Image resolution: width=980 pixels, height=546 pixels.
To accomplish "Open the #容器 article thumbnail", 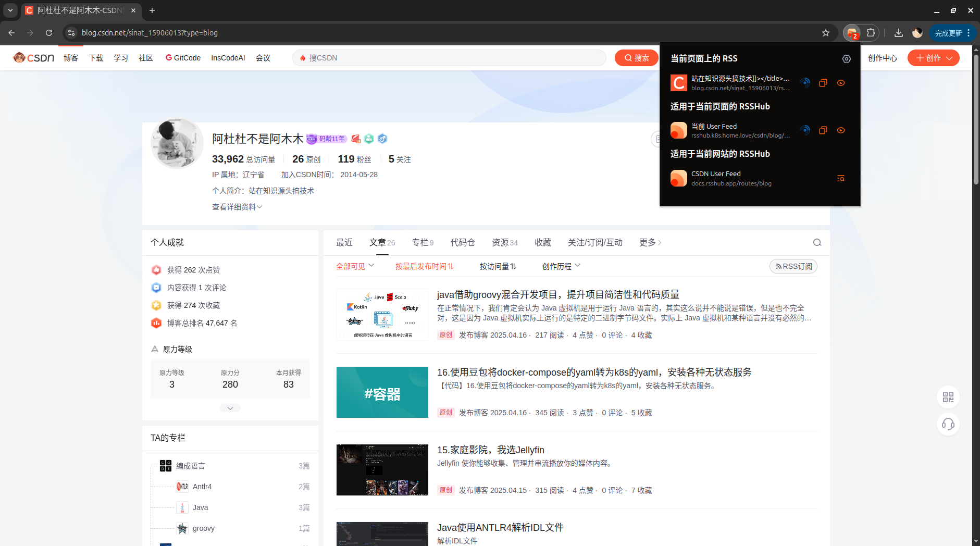I will [382, 392].
